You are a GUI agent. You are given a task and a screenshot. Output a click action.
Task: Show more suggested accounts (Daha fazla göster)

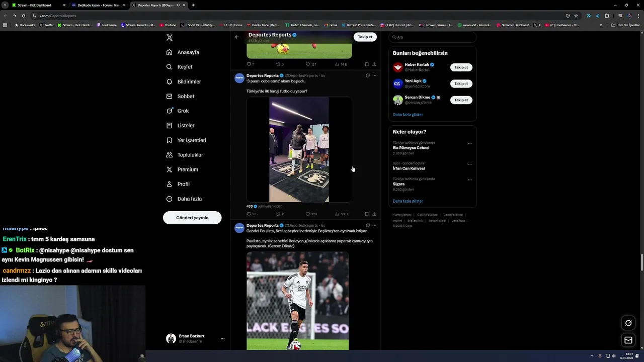(408, 115)
